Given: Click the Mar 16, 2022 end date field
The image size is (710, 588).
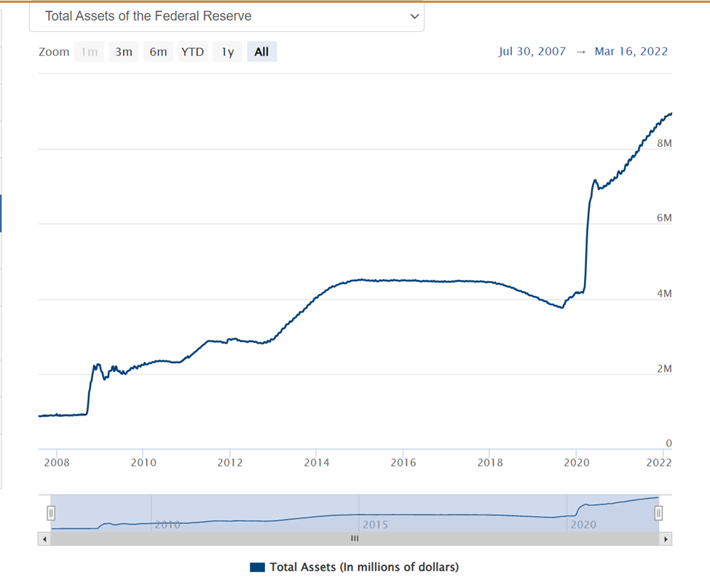Looking at the screenshot, I should click(631, 52).
